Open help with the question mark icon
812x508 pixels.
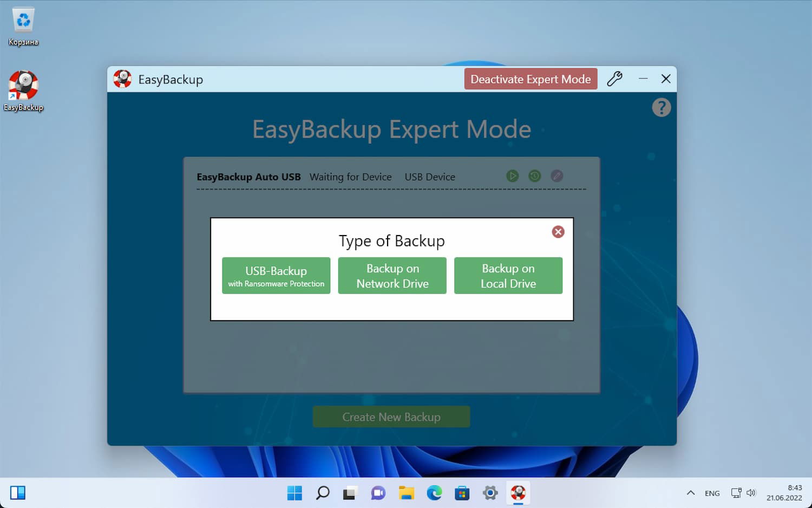click(662, 107)
